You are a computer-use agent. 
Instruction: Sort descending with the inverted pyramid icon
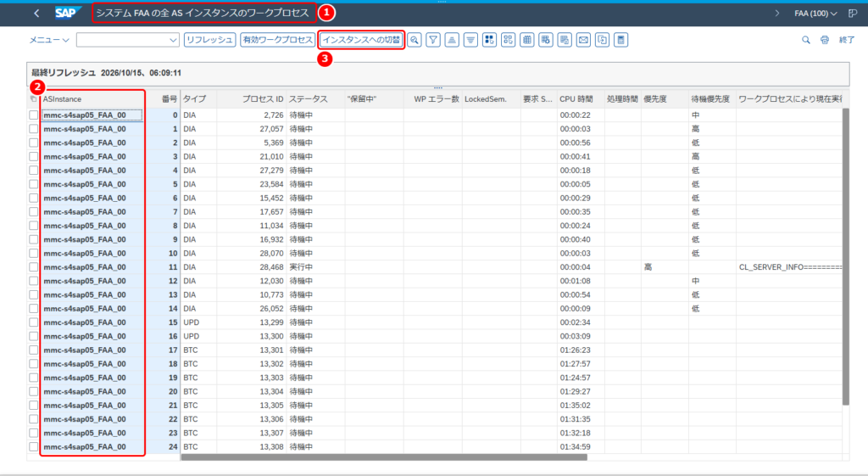coord(470,40)
